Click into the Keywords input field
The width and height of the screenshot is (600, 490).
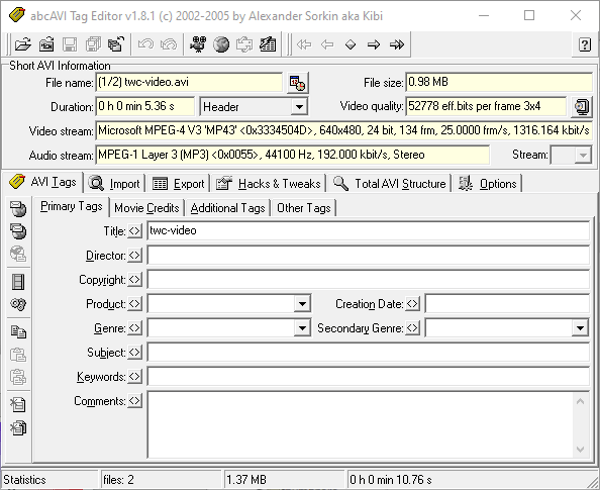pos(368,377)
